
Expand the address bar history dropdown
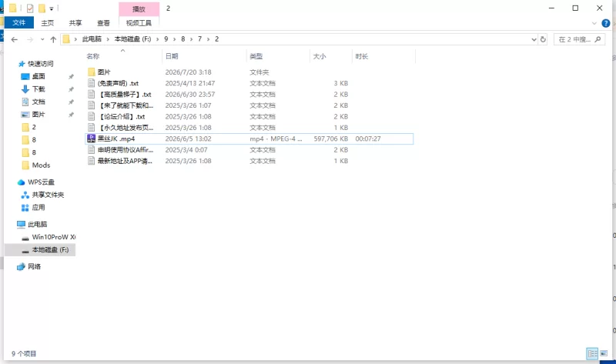point(534,39)
